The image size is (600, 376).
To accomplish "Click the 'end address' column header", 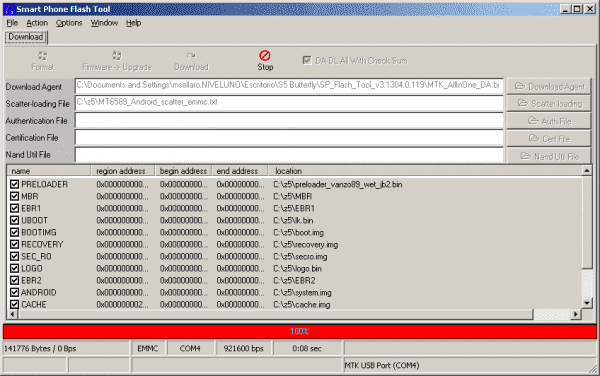I will [x=240, y=171].
